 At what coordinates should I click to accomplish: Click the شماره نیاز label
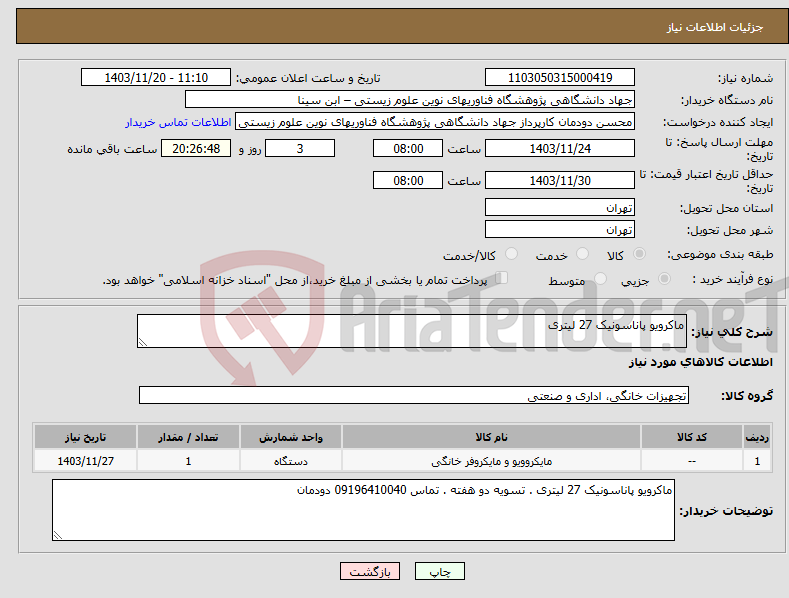point(745,79)
